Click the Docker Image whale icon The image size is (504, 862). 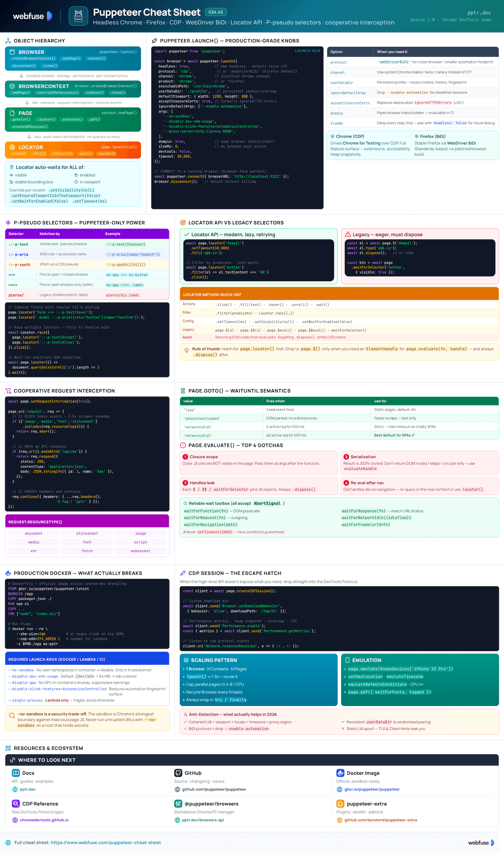pyautogui.click(x=340, y=773)
